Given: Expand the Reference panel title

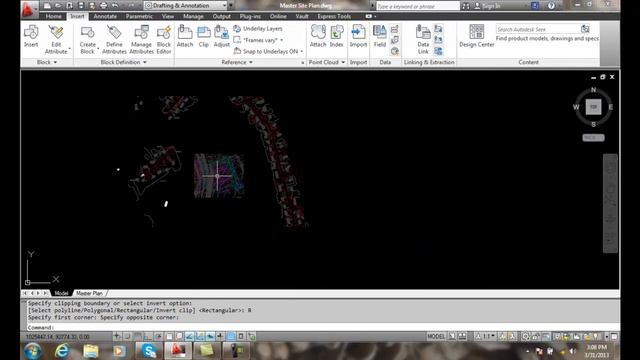Looking at the screenshot, I should tap(237, 62).
